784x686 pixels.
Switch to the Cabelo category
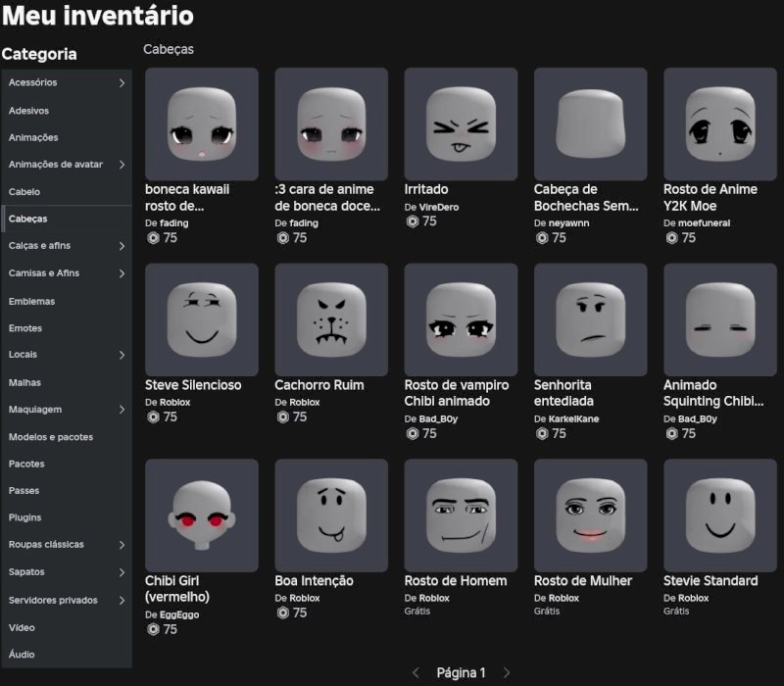[67, 191]
